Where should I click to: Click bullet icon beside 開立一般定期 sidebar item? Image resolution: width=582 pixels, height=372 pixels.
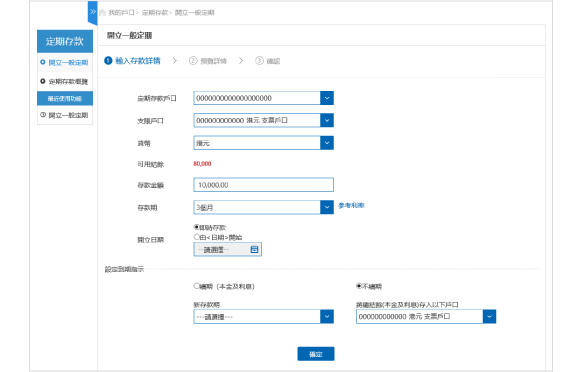click(43, 62)
